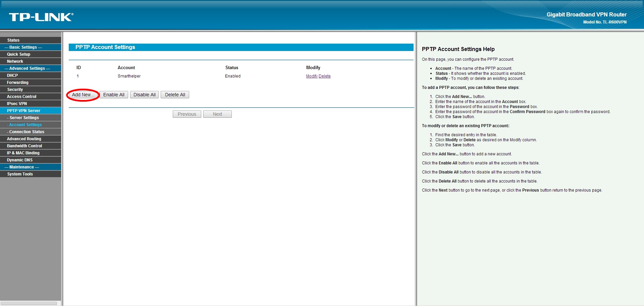Click the Delete All button
644x306 pixels.
point(175,95)
